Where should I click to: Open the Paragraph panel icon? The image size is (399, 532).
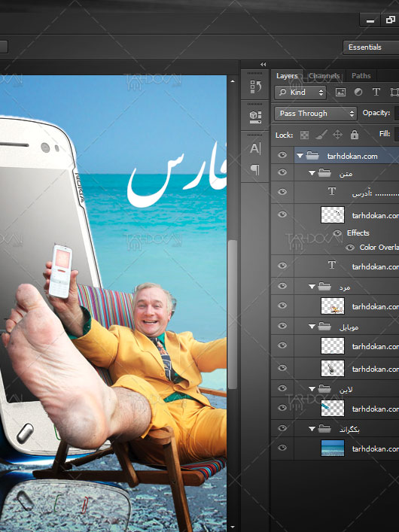[255, 169]
